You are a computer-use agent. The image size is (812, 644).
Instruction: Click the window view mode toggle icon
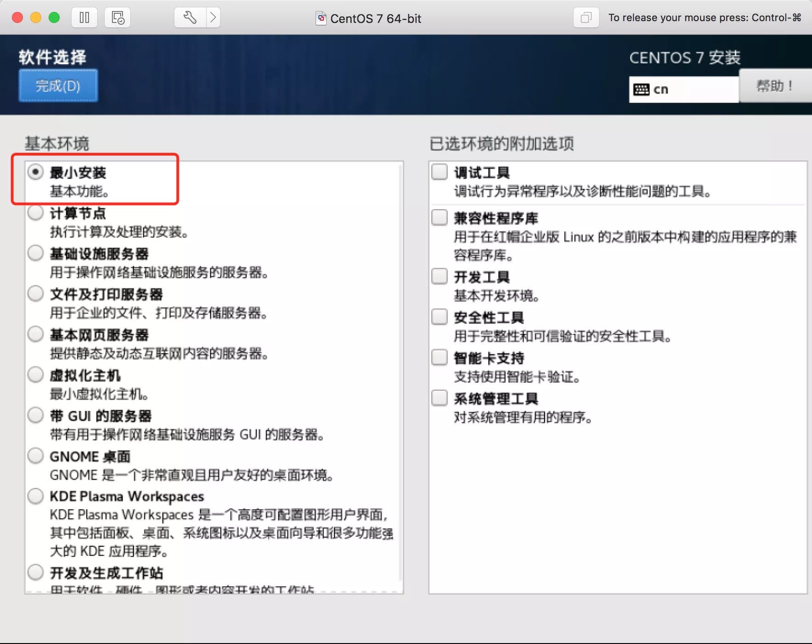[x=586, y=18]
